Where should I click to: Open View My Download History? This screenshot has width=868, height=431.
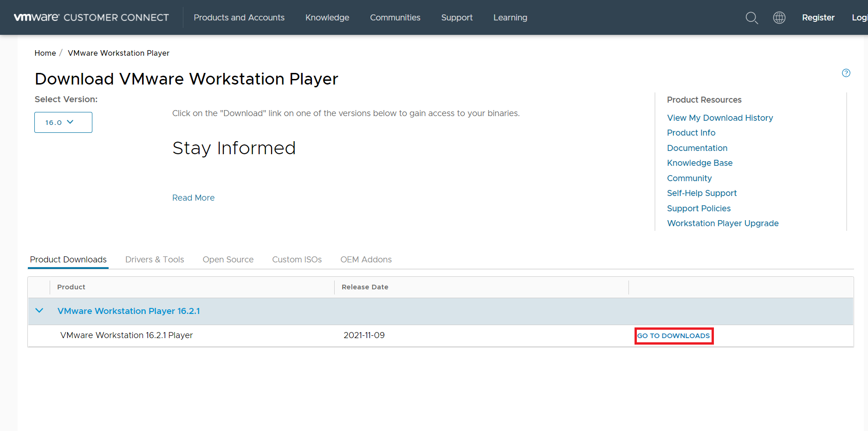point(720,118)
